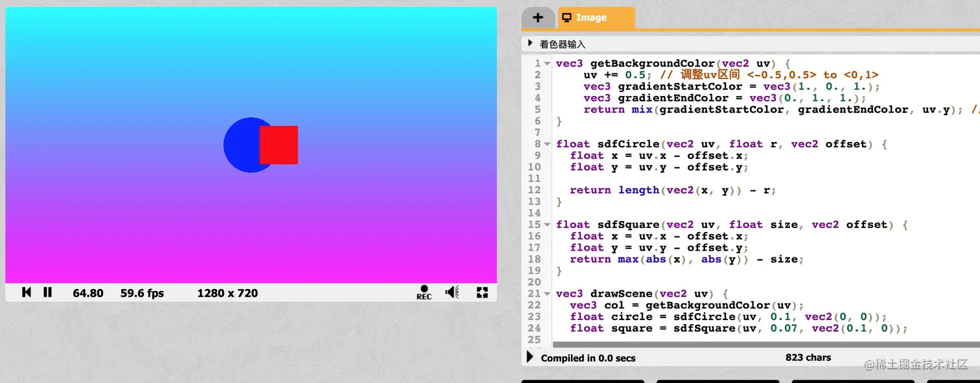Click the 'Compiled in 0.0 secs' status
This screenshot has width=980, height=383.
coord(589,358)
